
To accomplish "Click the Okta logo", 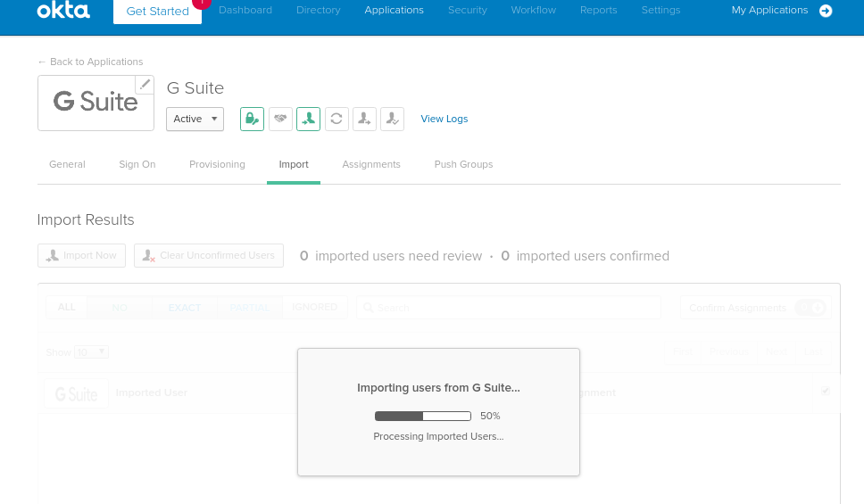I will [x=63, y=10].
